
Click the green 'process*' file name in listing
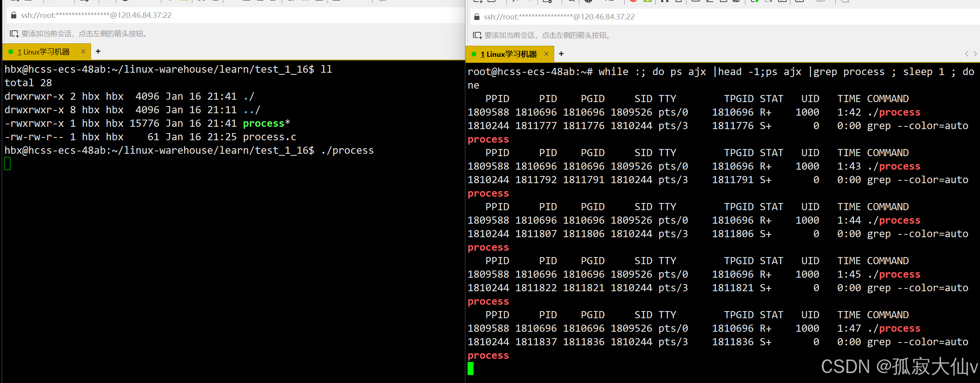[x=266, y=124]
